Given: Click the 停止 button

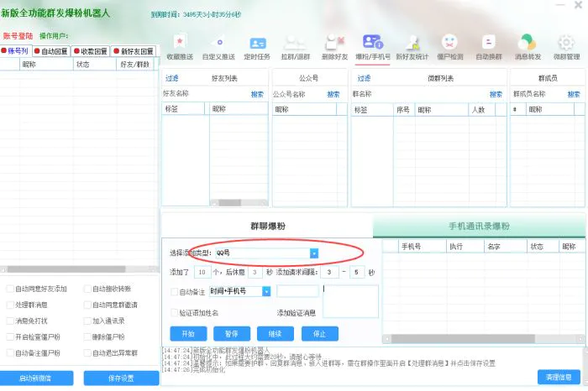Looking at the screenshot, I should 319,334.
